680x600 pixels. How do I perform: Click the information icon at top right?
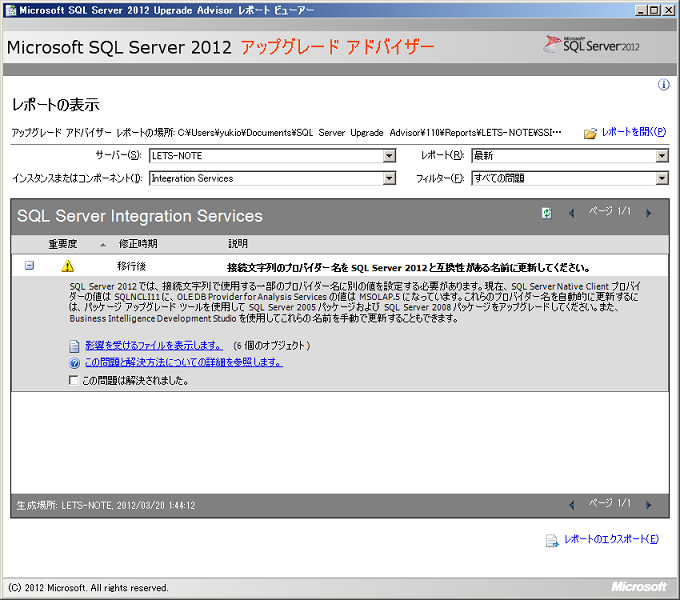coord(663,85)
